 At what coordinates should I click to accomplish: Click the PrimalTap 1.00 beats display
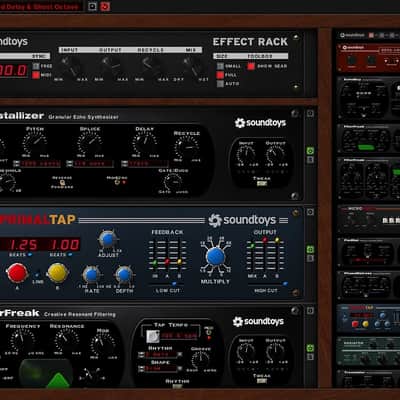click(63, 245)
